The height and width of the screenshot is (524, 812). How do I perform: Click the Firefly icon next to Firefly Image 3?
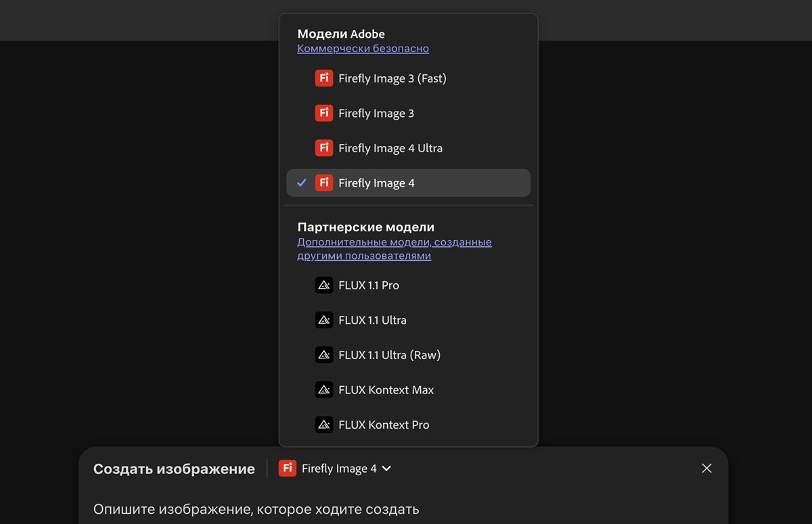click(324, 113)
